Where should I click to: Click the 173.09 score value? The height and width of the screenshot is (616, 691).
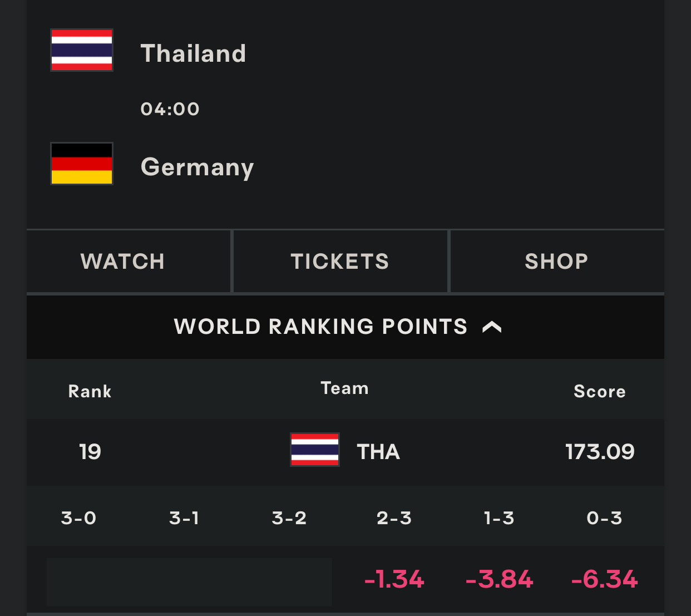(x=600, y=452)
